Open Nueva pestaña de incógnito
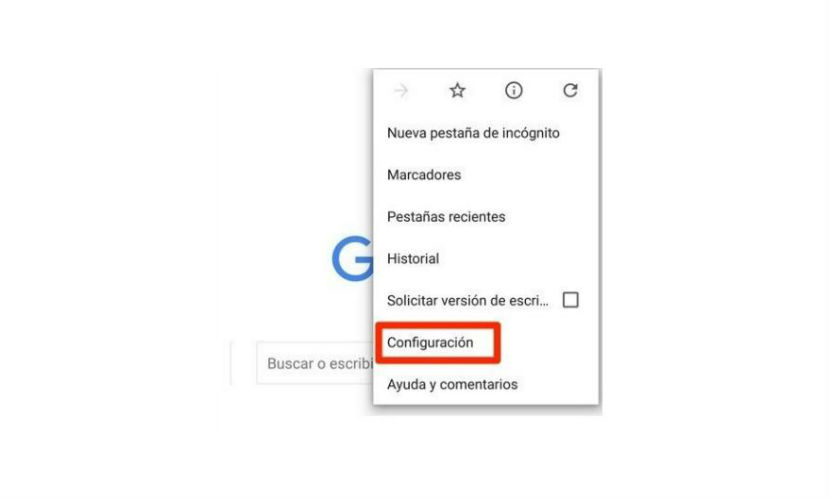 pyautogui.click(x=473, y=133)
